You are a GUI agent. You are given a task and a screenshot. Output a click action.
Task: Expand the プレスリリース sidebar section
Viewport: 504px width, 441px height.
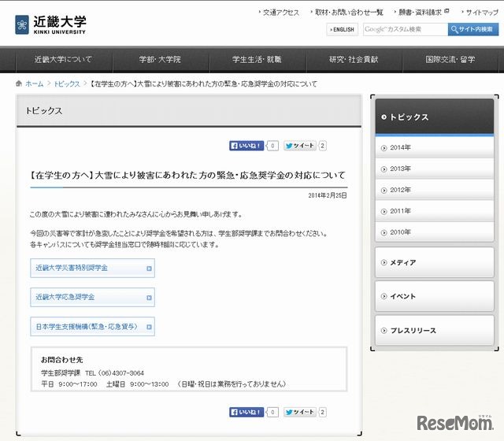434,331
